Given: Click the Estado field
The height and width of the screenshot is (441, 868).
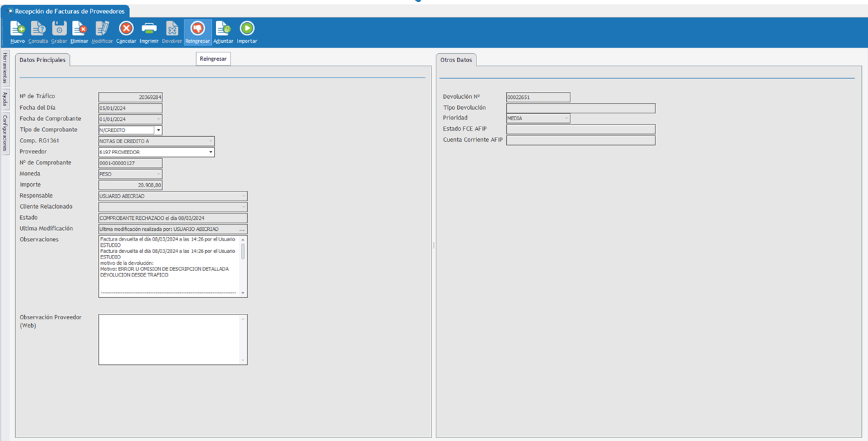Looking at the screenshot, I should point(173,218).
